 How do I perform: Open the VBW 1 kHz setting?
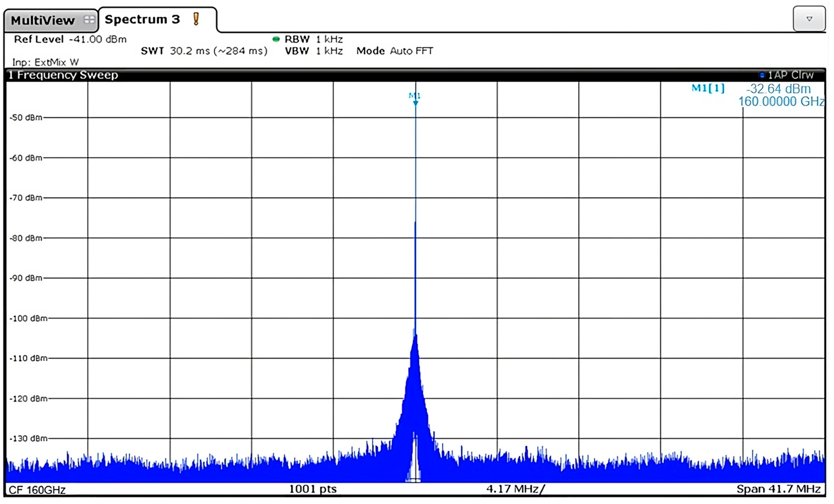tap(313, 51)
